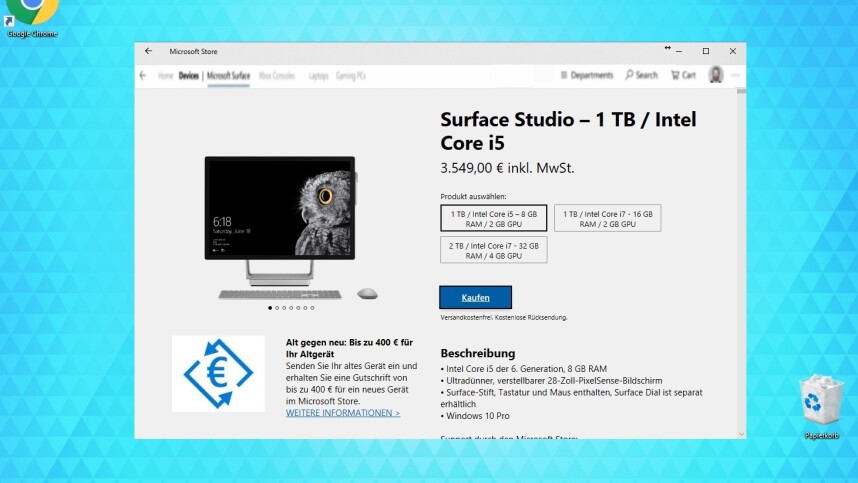
Task: Go to the Home nav item
Action: [x=165, y=75]
